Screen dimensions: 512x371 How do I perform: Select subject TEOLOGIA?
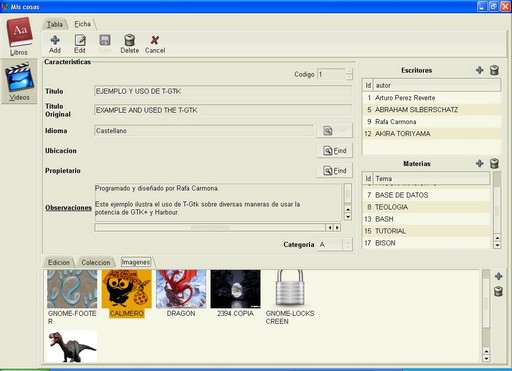(426, 207)
